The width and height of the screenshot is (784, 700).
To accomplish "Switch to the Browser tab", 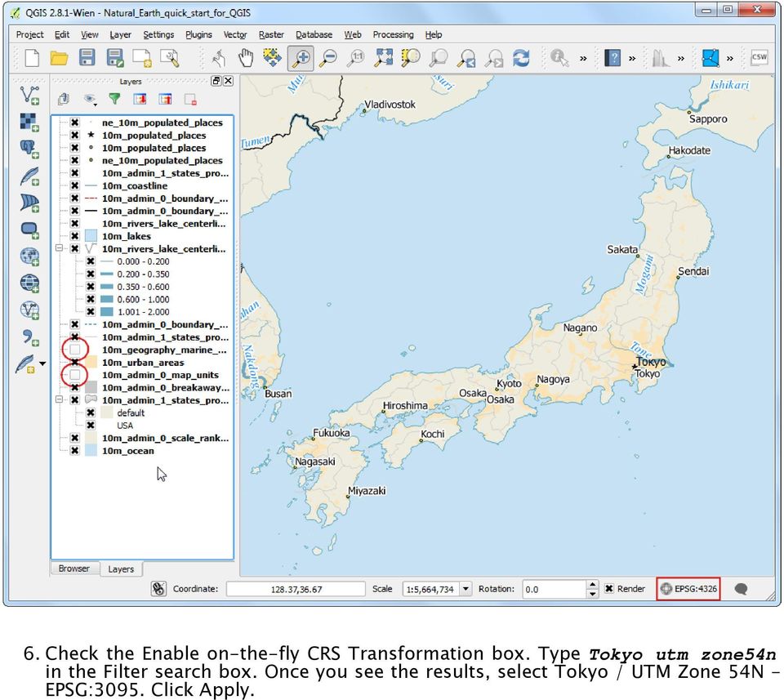I will point(74,568).
